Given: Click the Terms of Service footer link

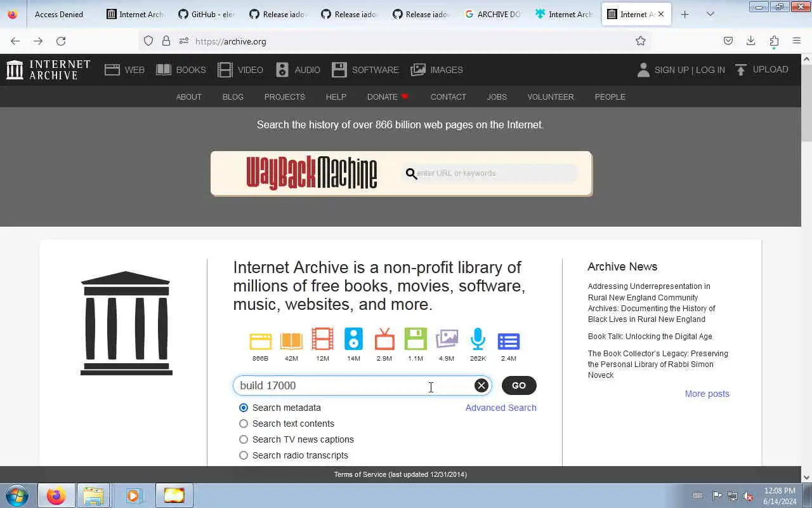Looking at the screenshot, I should pos(400,474).
